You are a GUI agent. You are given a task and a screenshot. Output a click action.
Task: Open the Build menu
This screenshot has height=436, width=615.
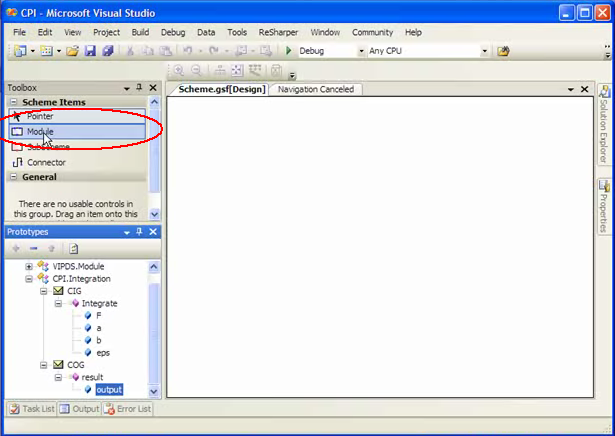140,32
